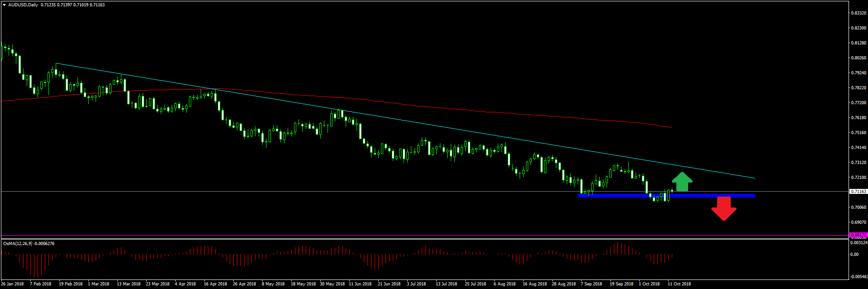Click the 0.76180 price scale label
Screen dimensions: 868x289
pos(859,118)
